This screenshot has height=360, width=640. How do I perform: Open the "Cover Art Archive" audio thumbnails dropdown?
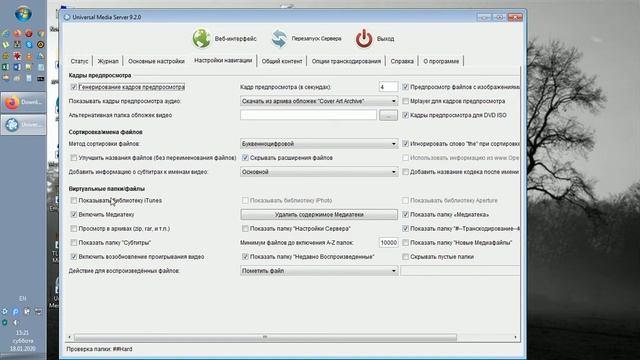[319, 101]
